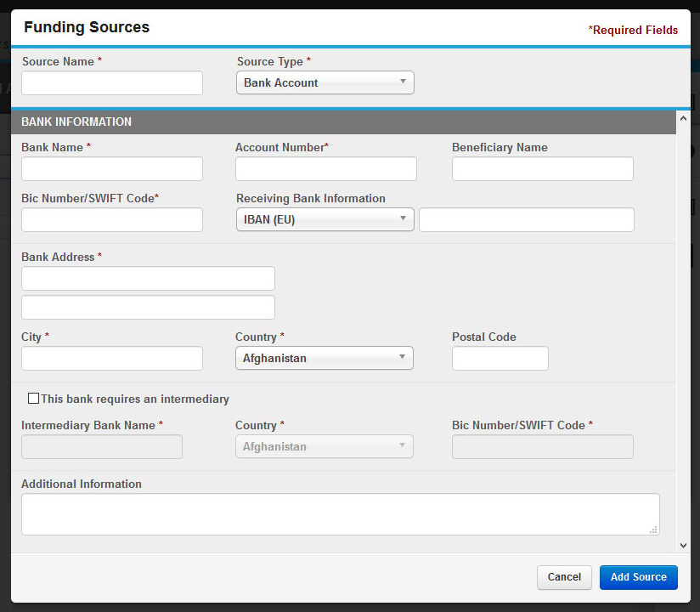Click the Cancel button

564,577
